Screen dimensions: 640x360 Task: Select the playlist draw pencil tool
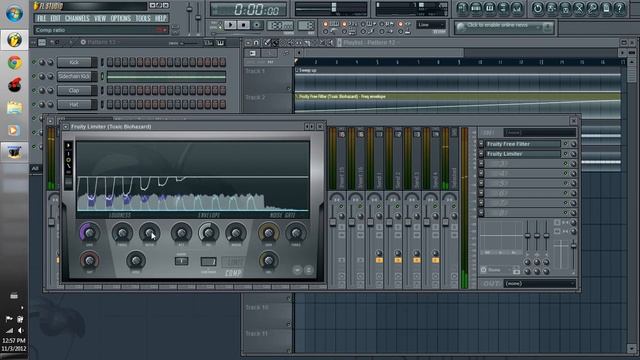tap(267, 42)
